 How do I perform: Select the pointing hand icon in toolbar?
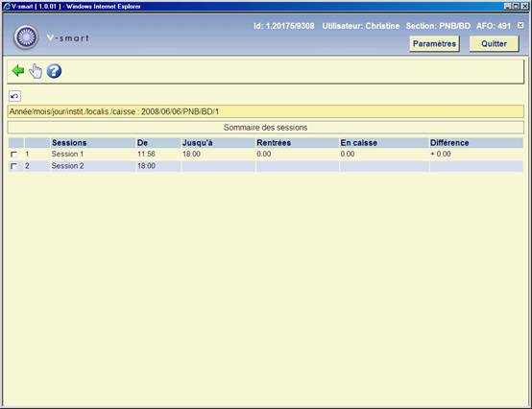36,71
